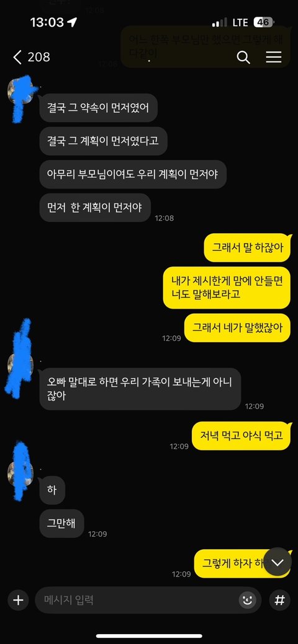Tap the plus attachment button
The width and height of the screenshot is (298, 644).
tap(18, 600)
